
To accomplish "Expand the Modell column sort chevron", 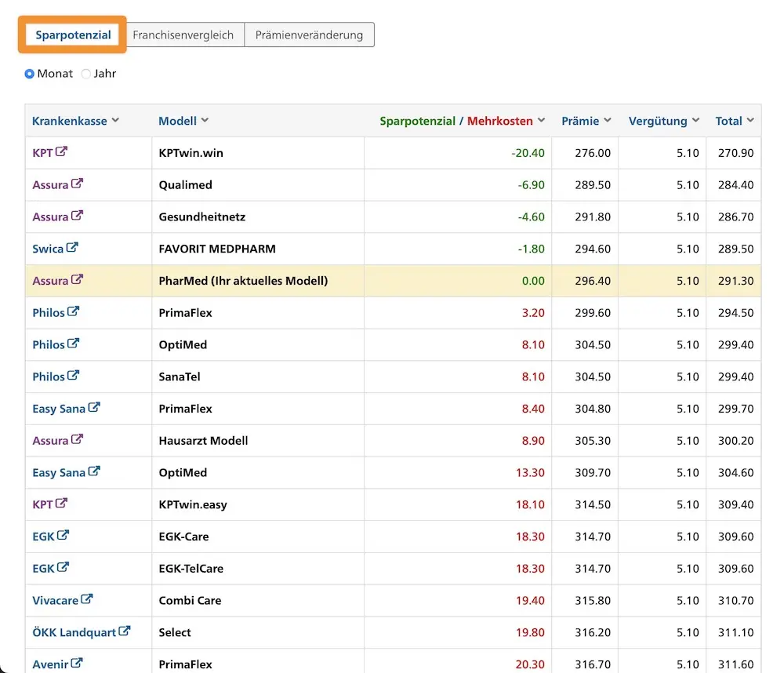I will click(205, 120).
